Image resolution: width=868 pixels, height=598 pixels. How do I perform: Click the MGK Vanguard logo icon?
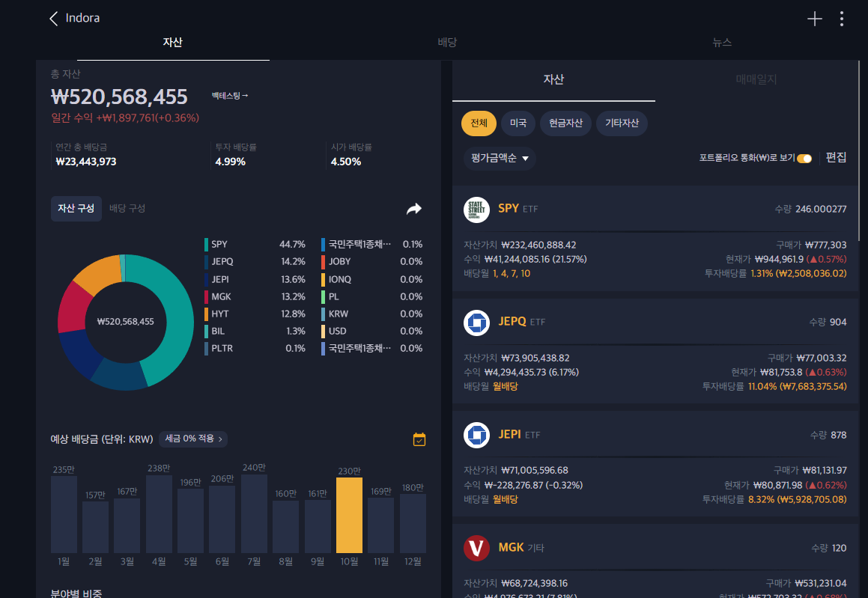click(476, 548)
